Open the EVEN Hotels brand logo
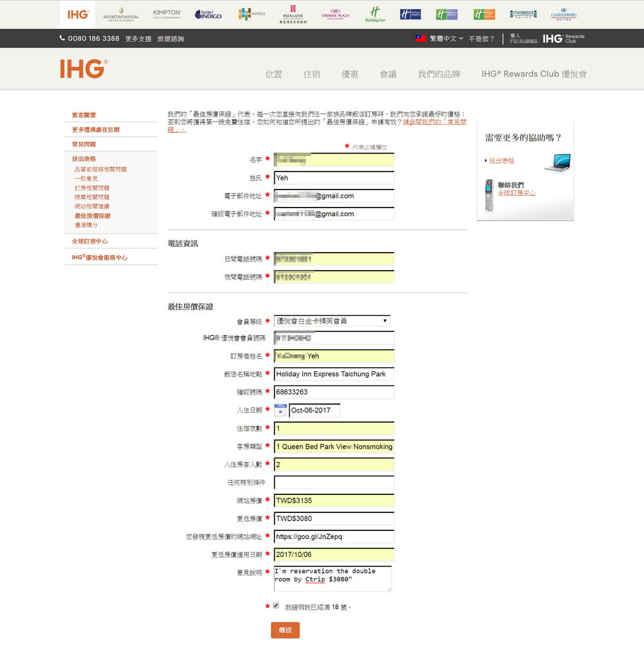This screenshot has height=649, width=644. (x=251, y=14)
